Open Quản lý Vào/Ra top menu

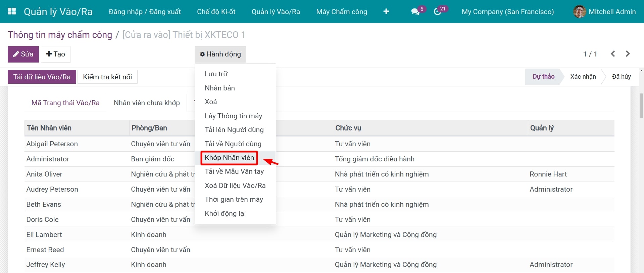[x=276, y=11]
